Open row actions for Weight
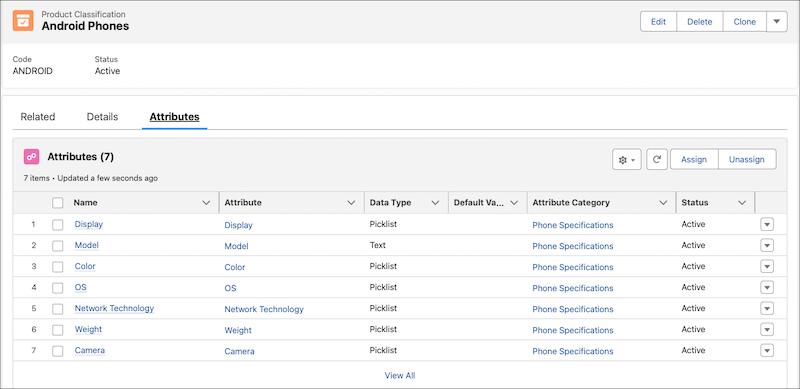800x389 pixels. coord(767,330)
